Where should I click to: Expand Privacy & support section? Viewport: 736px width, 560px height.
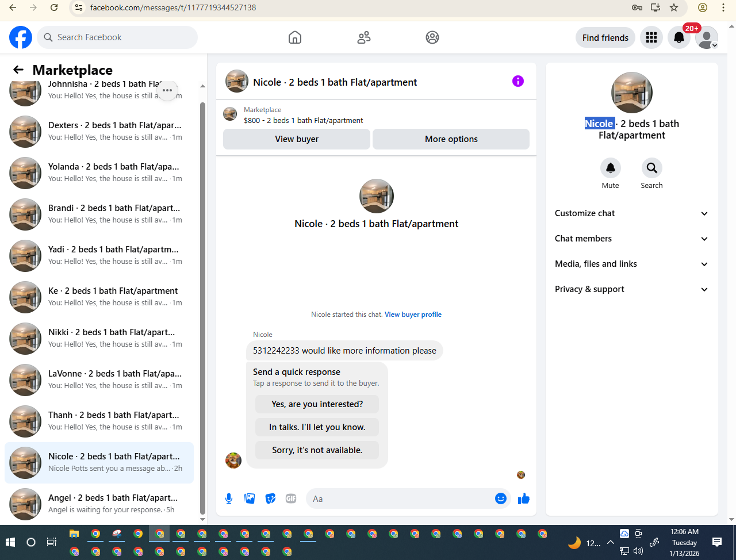click(632, 289)
